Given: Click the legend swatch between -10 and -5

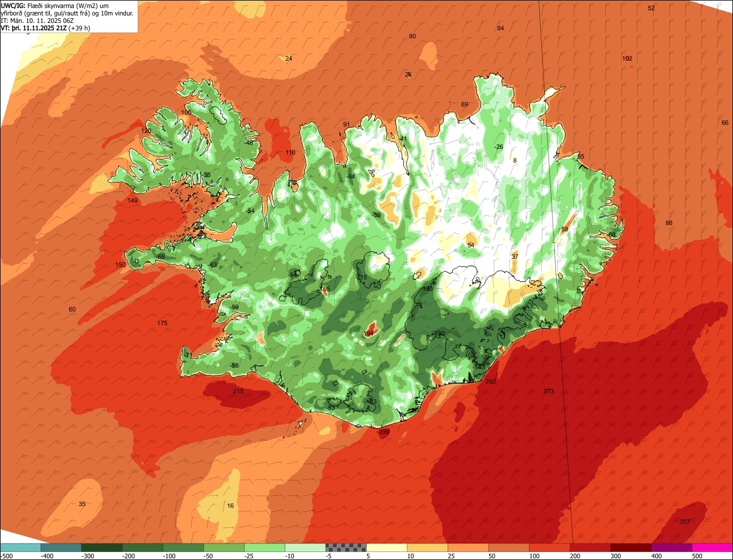Looking at the screenshot, I should tap(305, 547).
